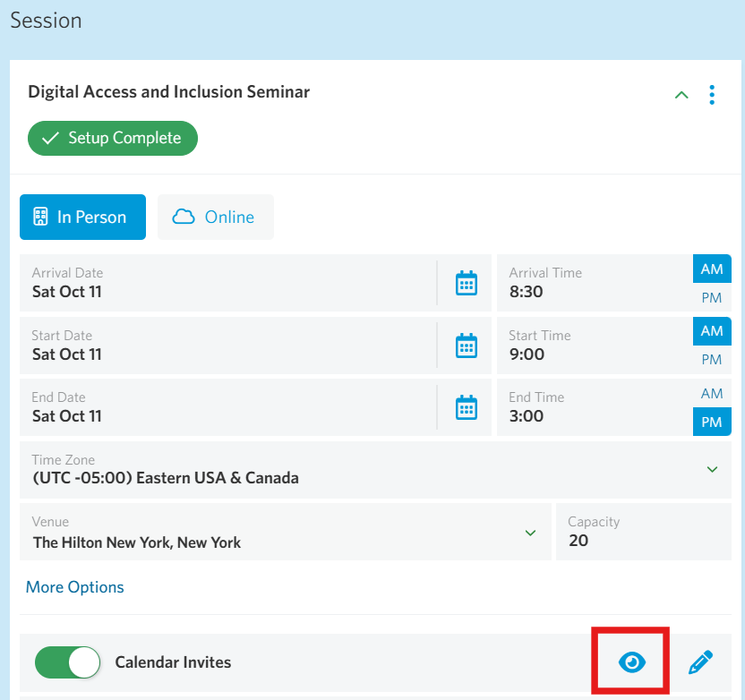Screen dimensions: 745x700
Task: Set Start Time to PM
Action: (x=712, y=360)
